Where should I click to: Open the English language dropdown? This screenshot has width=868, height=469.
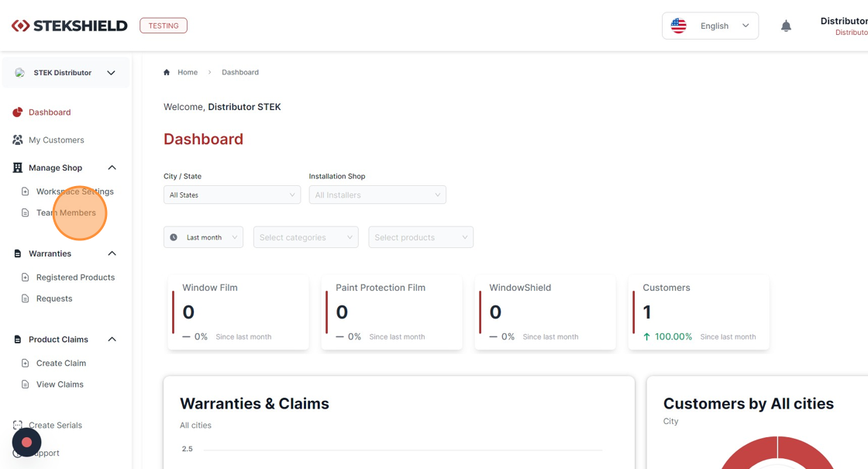tap(710, 26)
